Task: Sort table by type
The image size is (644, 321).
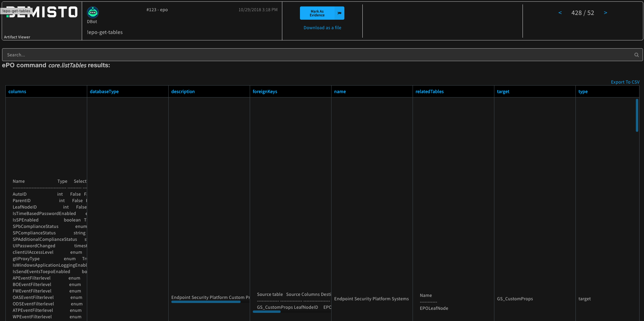Action: tap(583, 91)
